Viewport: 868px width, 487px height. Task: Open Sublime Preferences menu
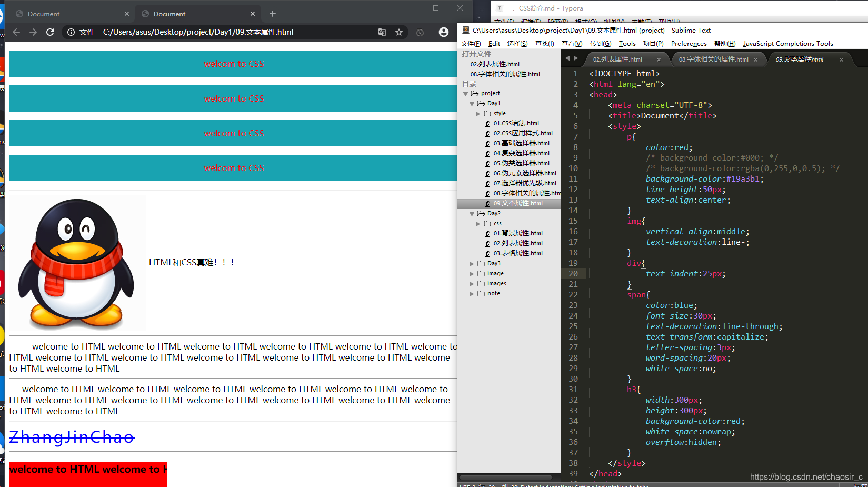click(689, 44)
